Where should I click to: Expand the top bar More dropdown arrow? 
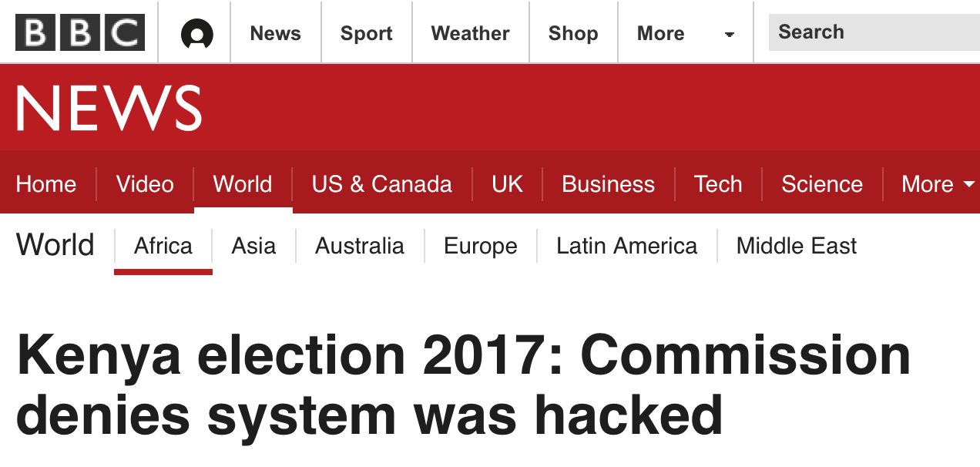pos(729,35)
